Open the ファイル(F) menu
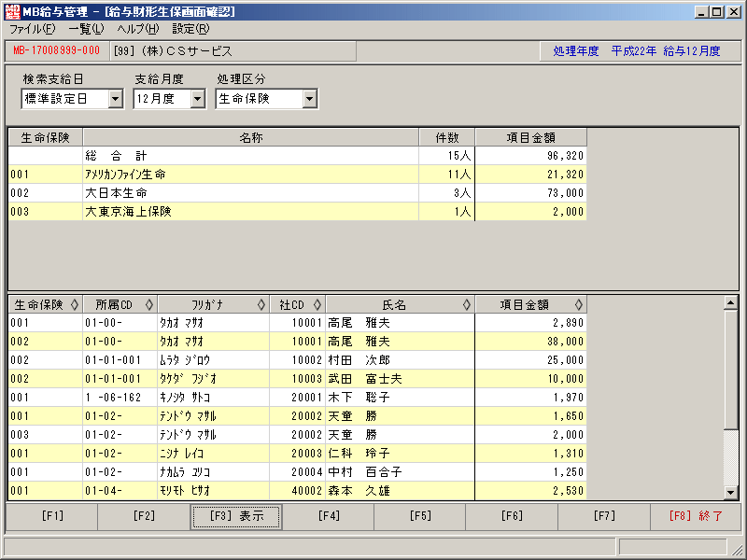 [x=33, y=29]
